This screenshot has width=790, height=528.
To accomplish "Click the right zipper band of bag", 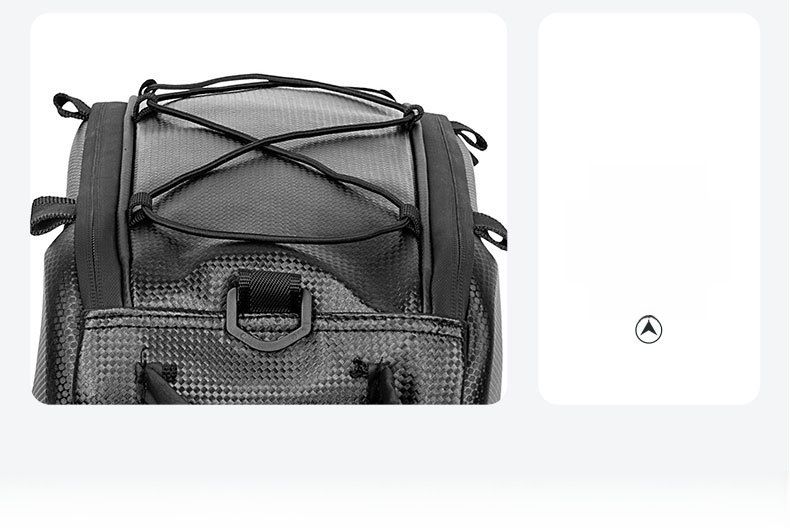I will tap(448, 212).
